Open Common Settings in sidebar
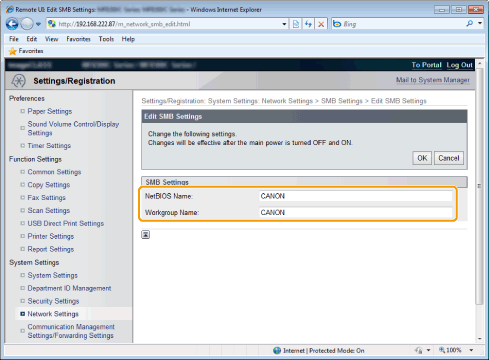The width and height of the screenshot is (489, 360). point(54,172)
